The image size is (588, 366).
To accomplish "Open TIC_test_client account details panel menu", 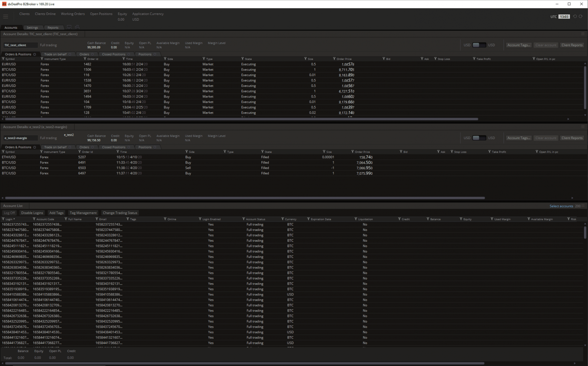I will pos(583,34).
